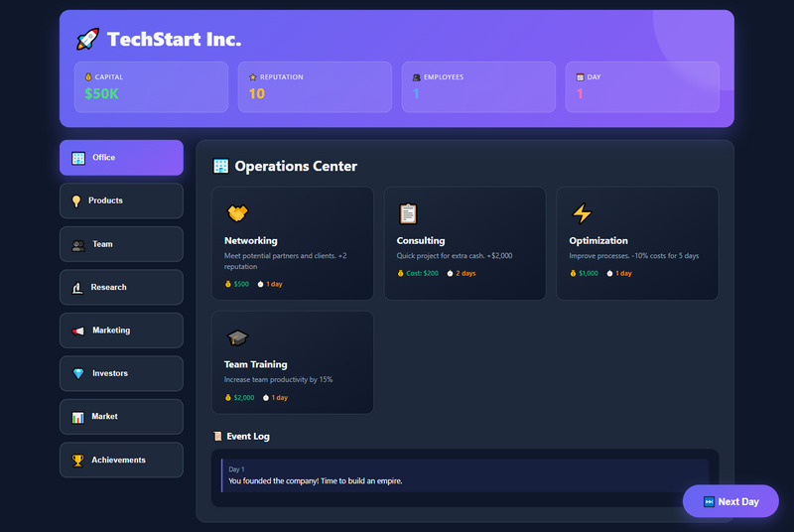
Task: Click the clipboard icon on the Consulting card
Action: pyautogui.click(x=408, y=213)
